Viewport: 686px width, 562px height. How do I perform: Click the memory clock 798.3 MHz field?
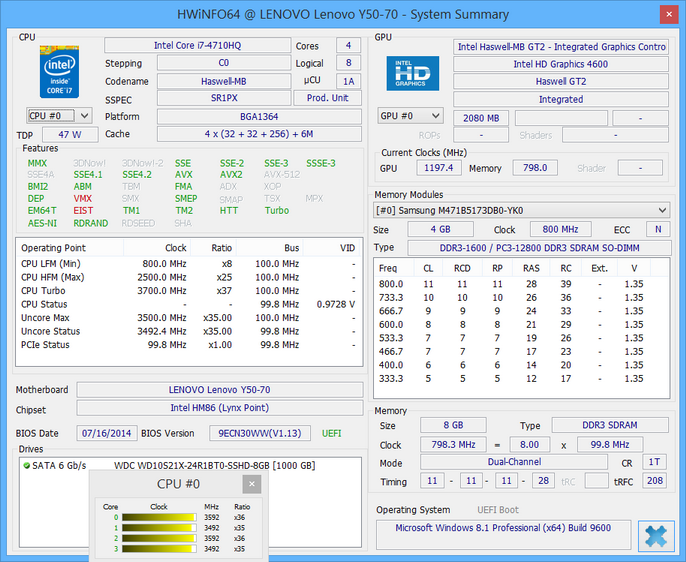(453, 445)
